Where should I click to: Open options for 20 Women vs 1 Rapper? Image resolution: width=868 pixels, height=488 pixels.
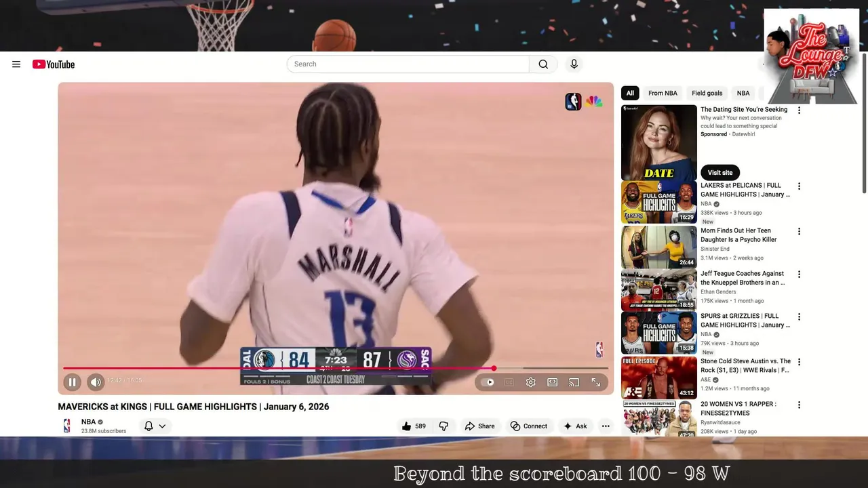[799, 405]
